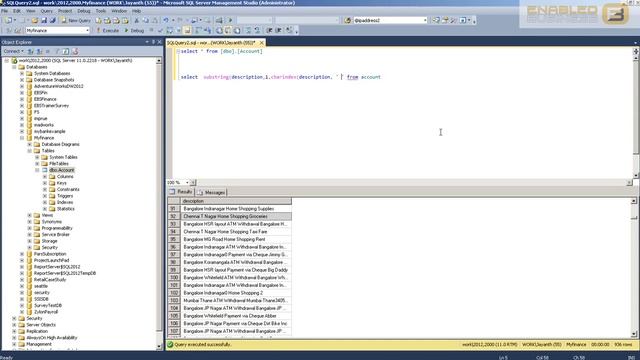This screenshot has width=640, height=360.
Task: Expand the Views folder node
Action: click(x=30, y=215)
